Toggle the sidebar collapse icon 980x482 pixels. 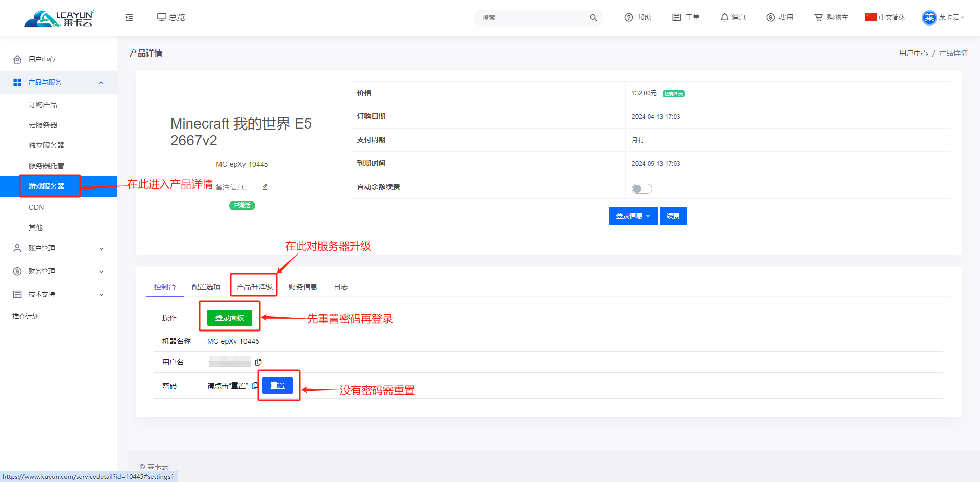tap(129, 17)
